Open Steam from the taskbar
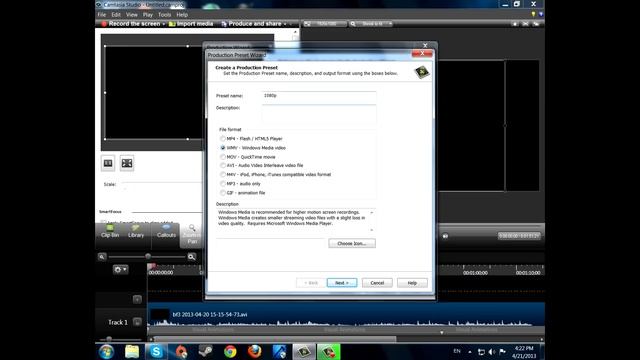640x360 pixels. coord(205,351)
